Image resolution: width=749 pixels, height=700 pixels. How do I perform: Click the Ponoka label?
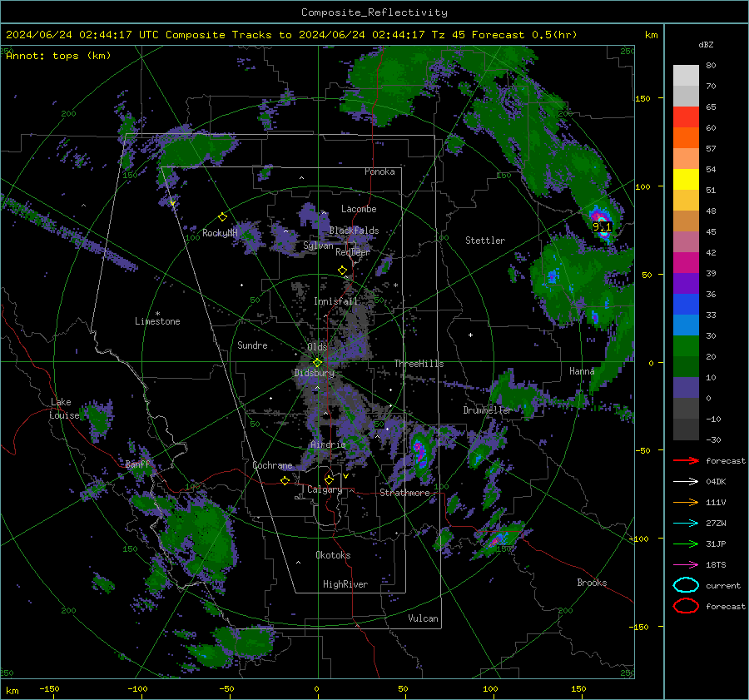coord(379,171)
